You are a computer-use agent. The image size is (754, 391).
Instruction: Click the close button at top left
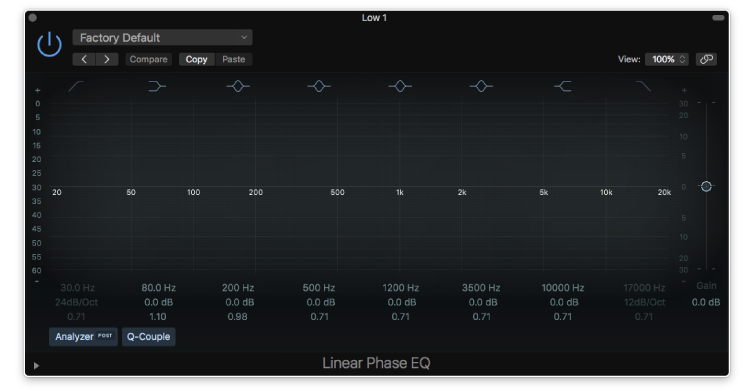pyautogui.click(x=32, y=18)
